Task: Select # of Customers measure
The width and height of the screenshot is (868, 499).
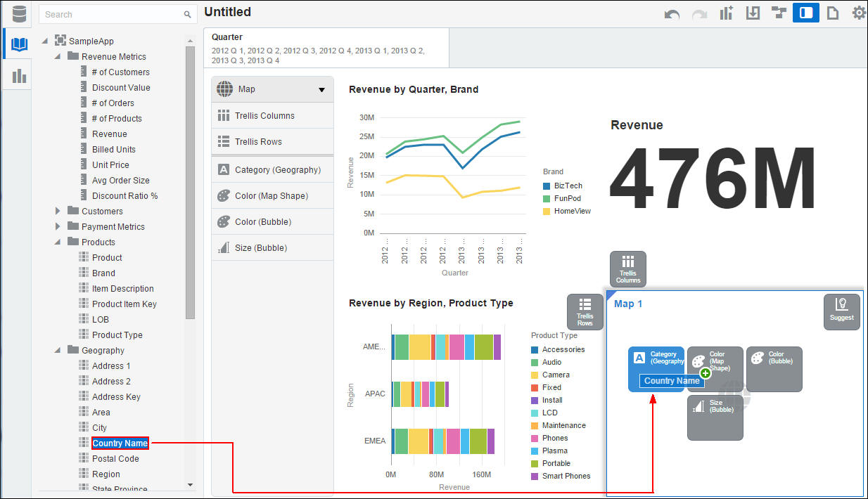Action: point(120,72)
